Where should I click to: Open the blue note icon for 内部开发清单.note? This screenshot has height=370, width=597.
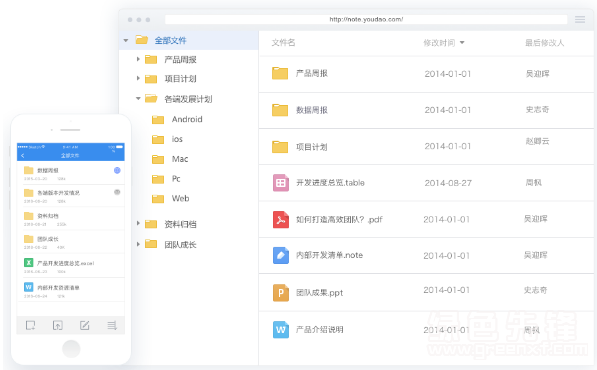(x=281, y=255)
